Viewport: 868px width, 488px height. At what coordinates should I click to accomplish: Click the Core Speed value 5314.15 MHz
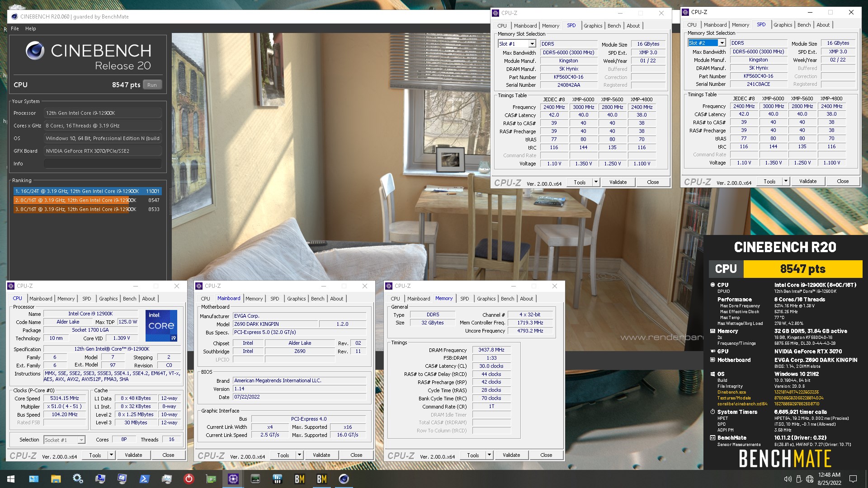click(65, 398)
